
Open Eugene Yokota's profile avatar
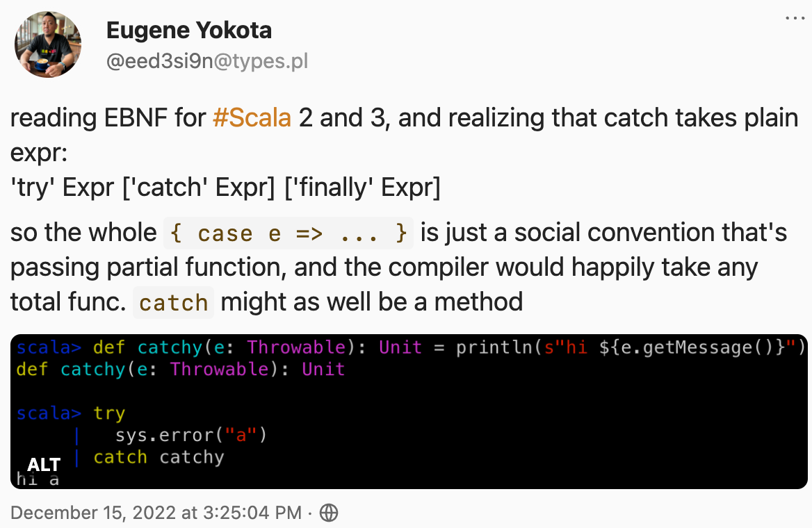(48, 44)
